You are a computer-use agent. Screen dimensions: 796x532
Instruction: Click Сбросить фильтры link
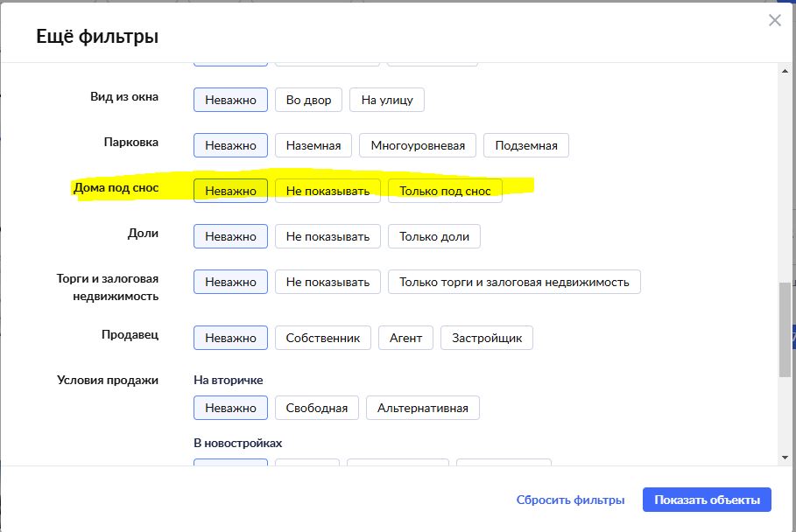[x=570, y=500]
